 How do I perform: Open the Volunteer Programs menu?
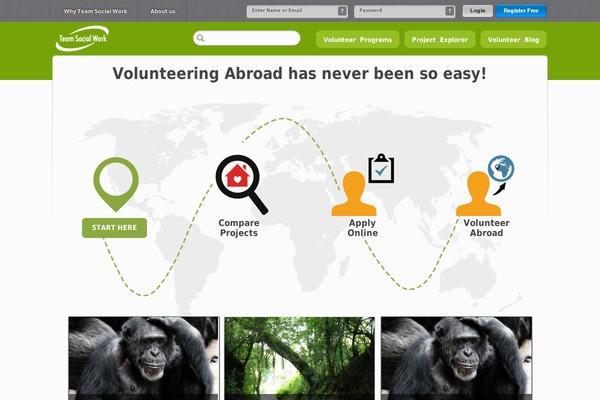click(x=357, y=39)
